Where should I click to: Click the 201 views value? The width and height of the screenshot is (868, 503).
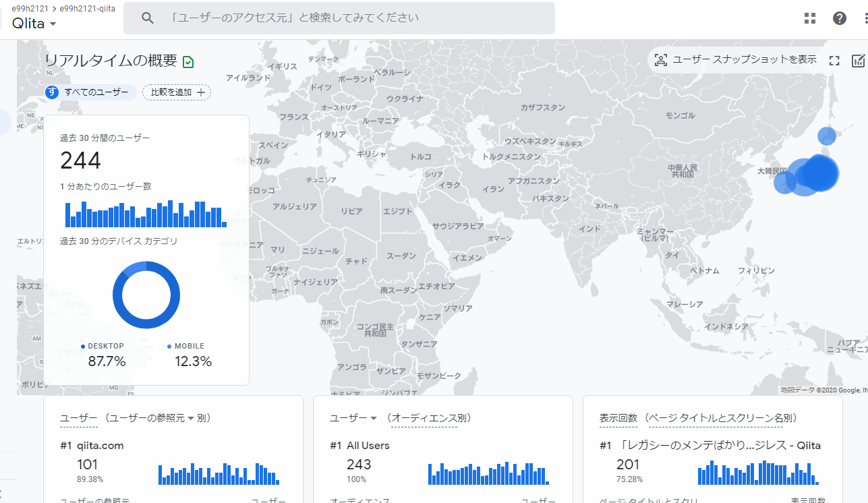click(628, 465)
